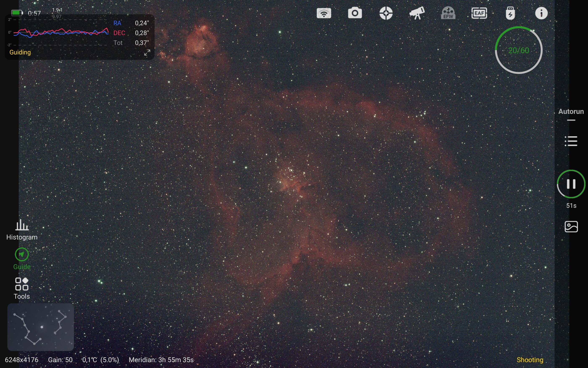Open telescope mount settings icon
The image size is (588, 368).
pyautogui.click(x=417, y=13)
